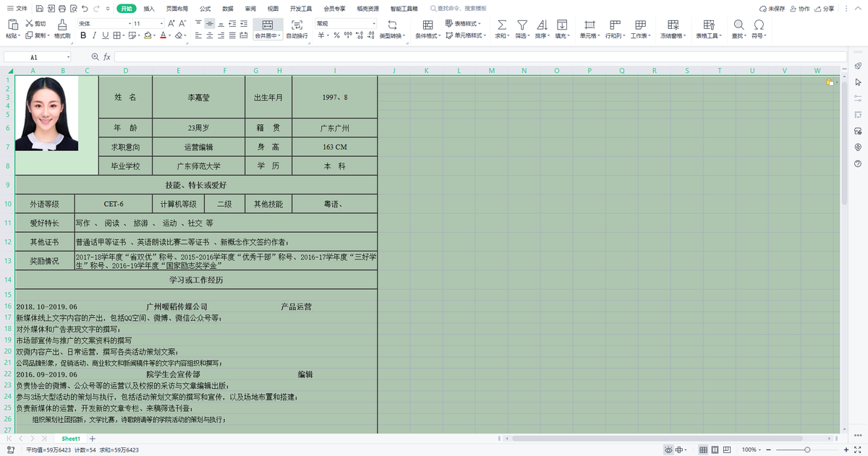This screenshot has width=868, height=456.
Task: Click the Symbol (符号) omega icon
Action: (x=759, y=25)
